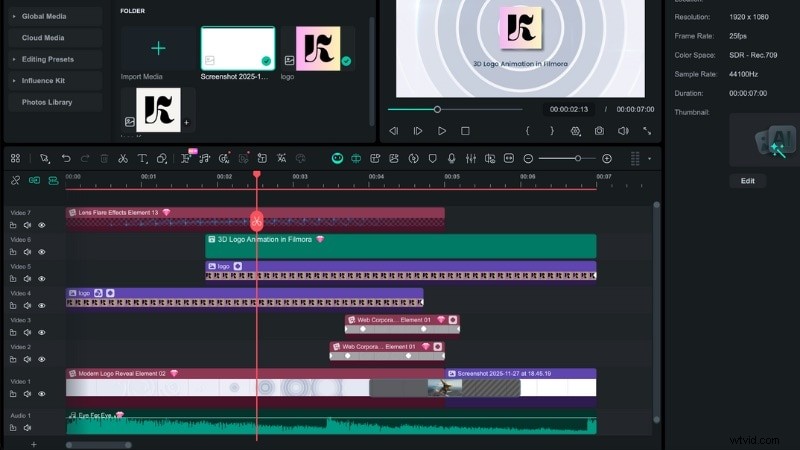Open the layout grid icon in timeline toolbar
The height and width of the screenshot is (450, 800).
pyautogui.click(x=15, y=159)
